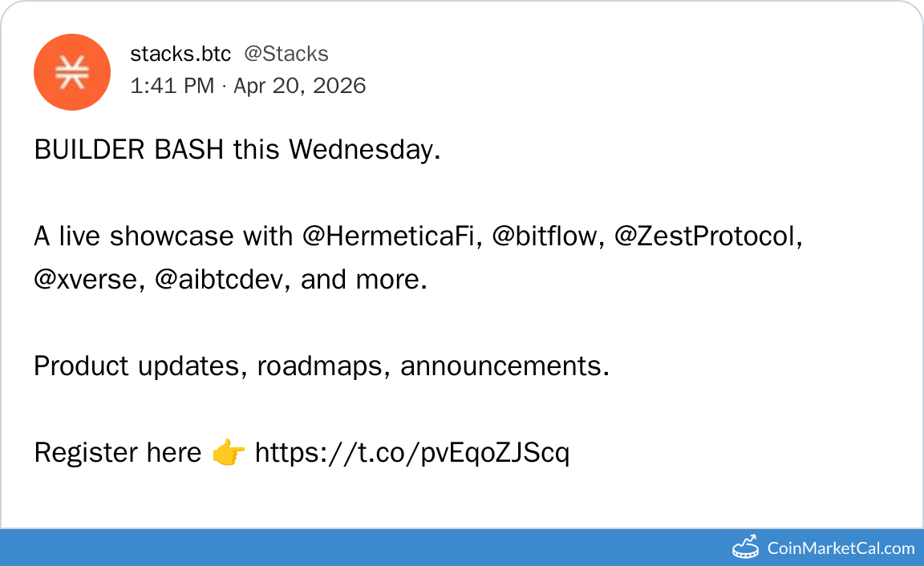
Task: Visit the @ZestProtocol mention
Action: pos(707,237)
